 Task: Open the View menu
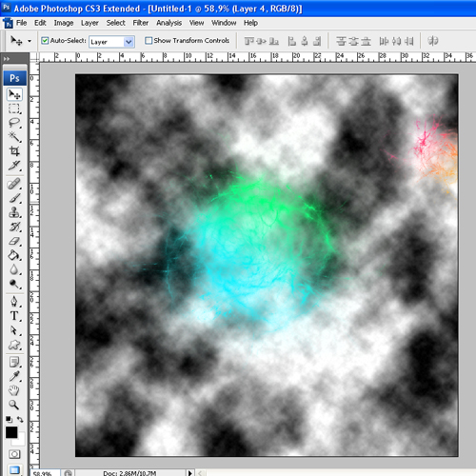[x=197, y=23]
